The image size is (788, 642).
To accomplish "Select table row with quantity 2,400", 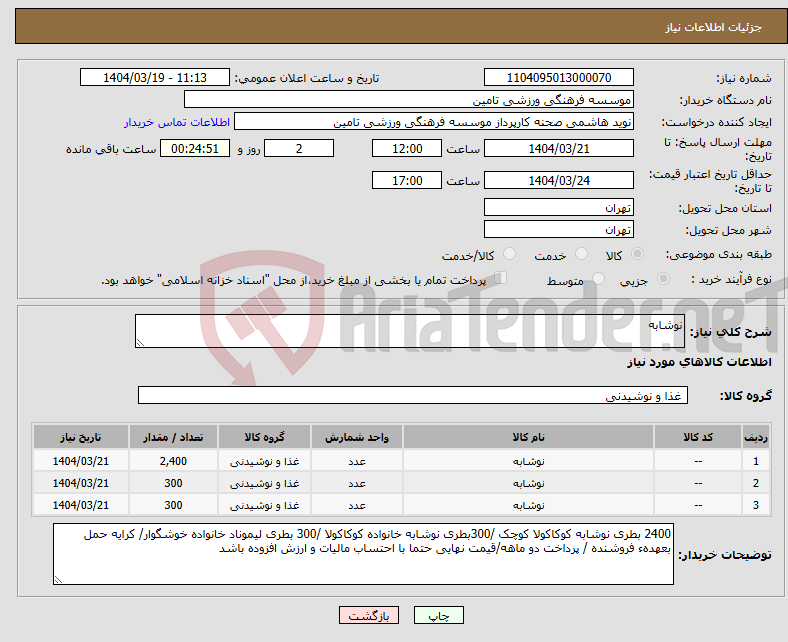I will click(400, 461).
